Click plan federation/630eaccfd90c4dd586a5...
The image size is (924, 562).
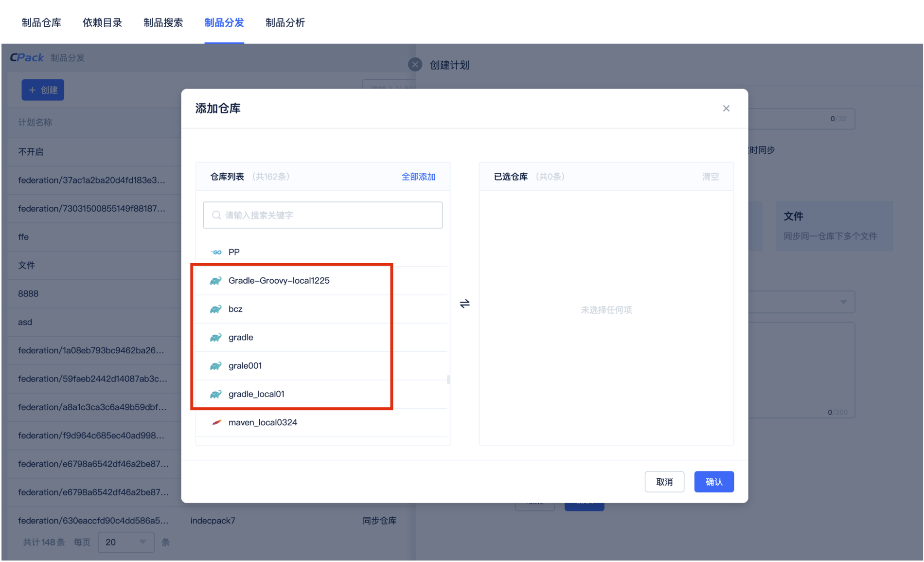(x=93, y=521)
